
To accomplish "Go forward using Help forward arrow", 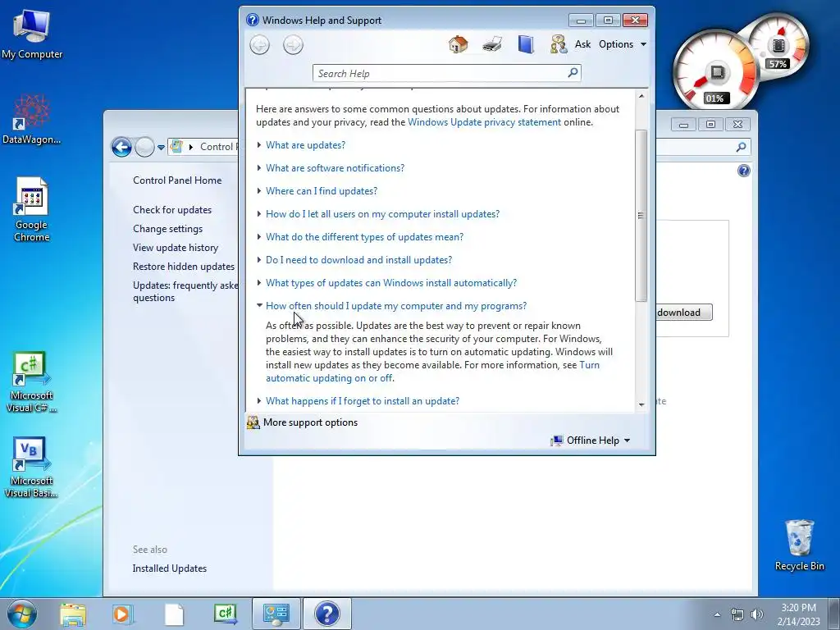I will point(293,45).
